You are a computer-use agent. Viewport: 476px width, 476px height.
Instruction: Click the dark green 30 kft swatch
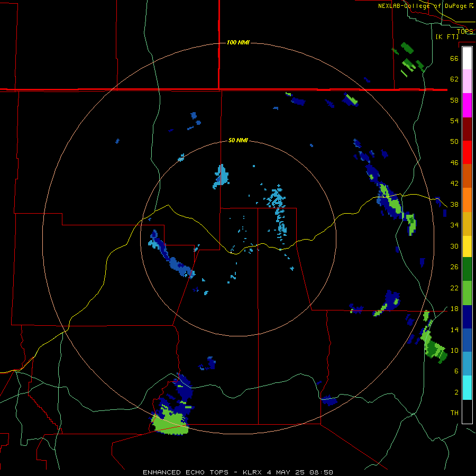(x=467, y=269)
